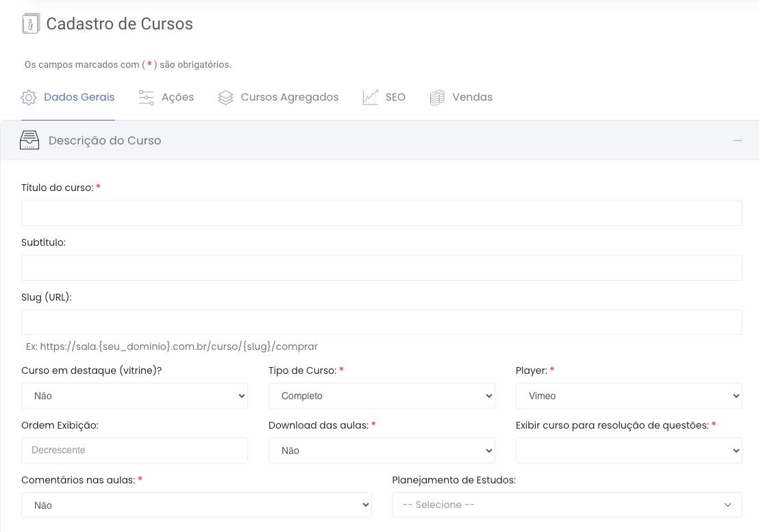Click the sliders icon for Ações
The image size is (759, 532).
(146, 97)
